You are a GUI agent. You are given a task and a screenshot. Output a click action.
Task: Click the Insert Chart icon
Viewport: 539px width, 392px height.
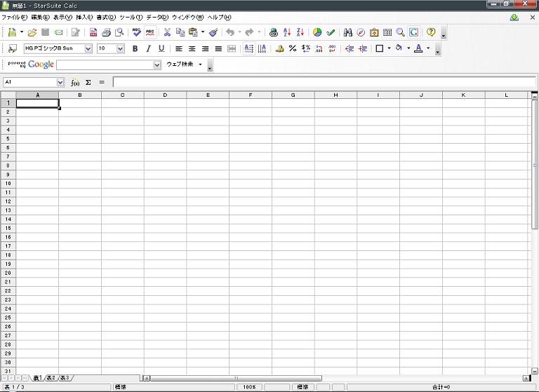point(317,32)
